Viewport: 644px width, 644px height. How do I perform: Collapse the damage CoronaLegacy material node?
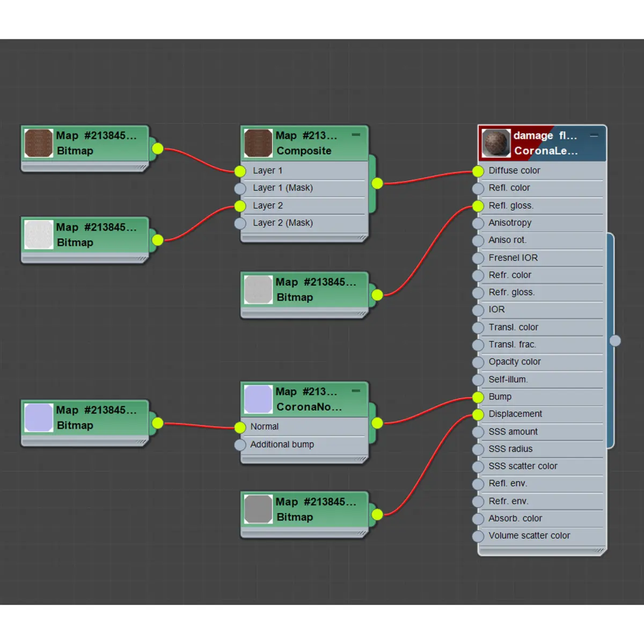click(594, 136)
